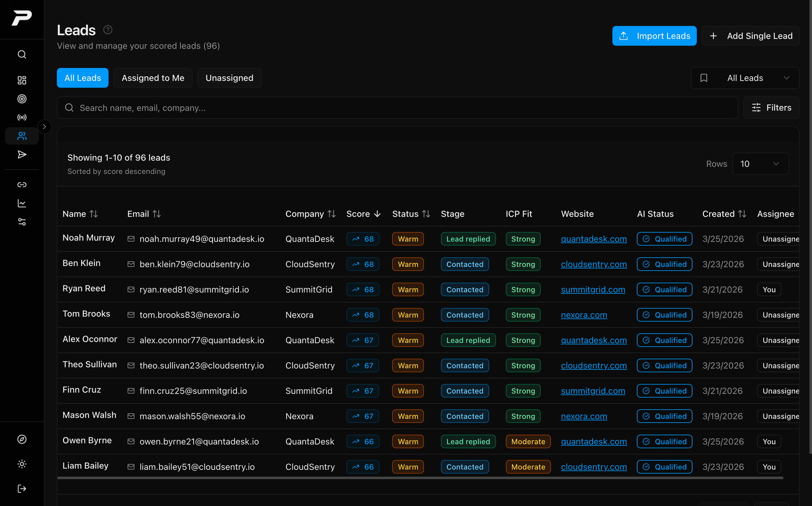
Task: Click the Qualified badge for Liam Bailey
Action: click(664, 466)
